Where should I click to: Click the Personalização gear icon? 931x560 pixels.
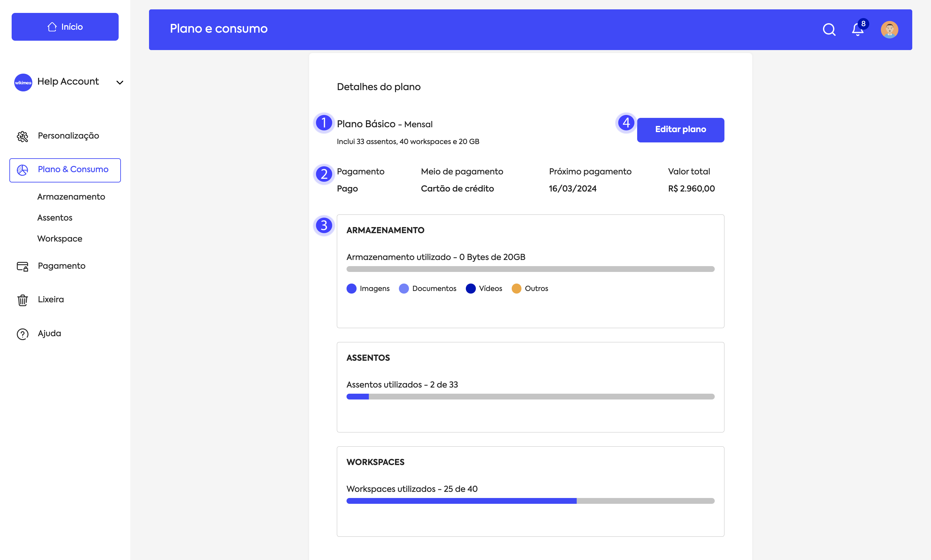(23, 136)
